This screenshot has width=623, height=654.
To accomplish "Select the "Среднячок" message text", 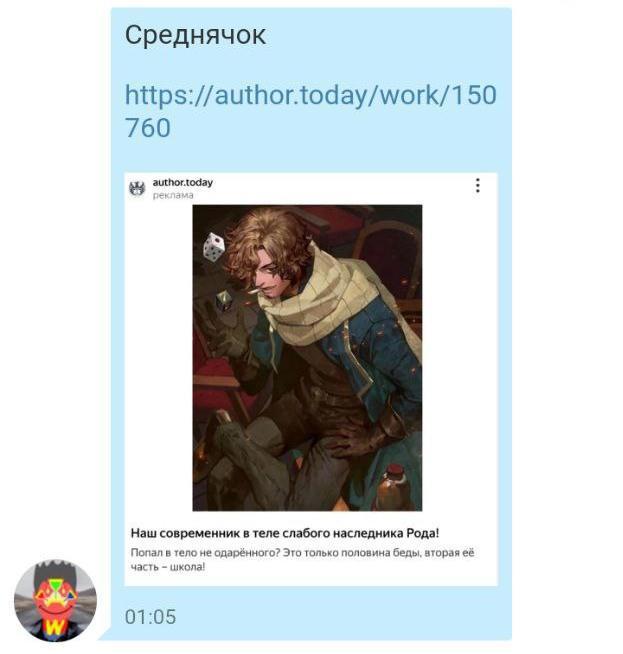I will click(195, 35).
